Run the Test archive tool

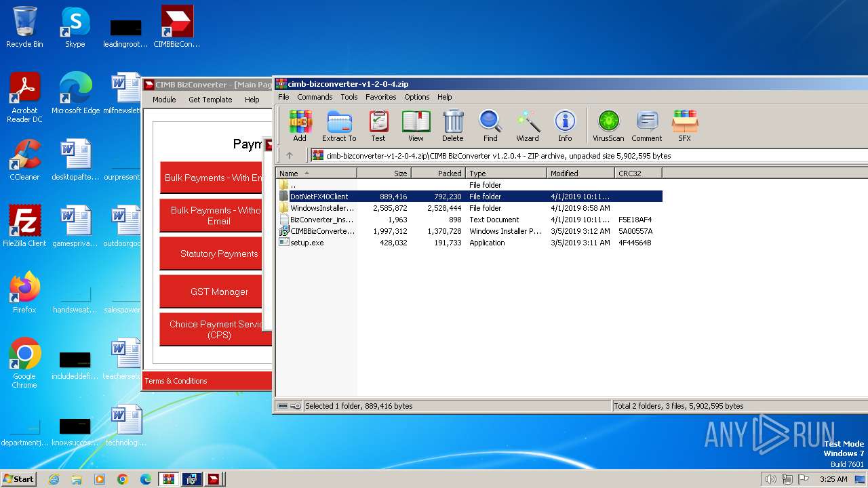coord(378,126)
